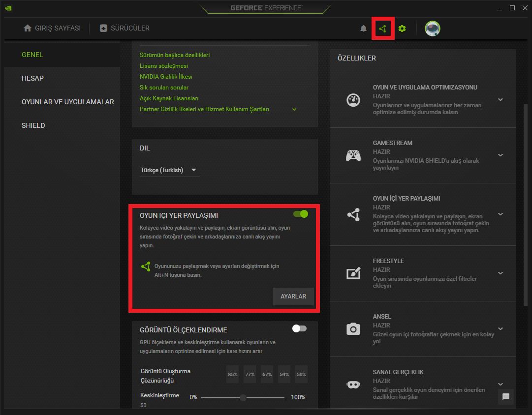Click the camera icon for Ansel
Viewport: 532px width, 415px height.
point(353,329)
